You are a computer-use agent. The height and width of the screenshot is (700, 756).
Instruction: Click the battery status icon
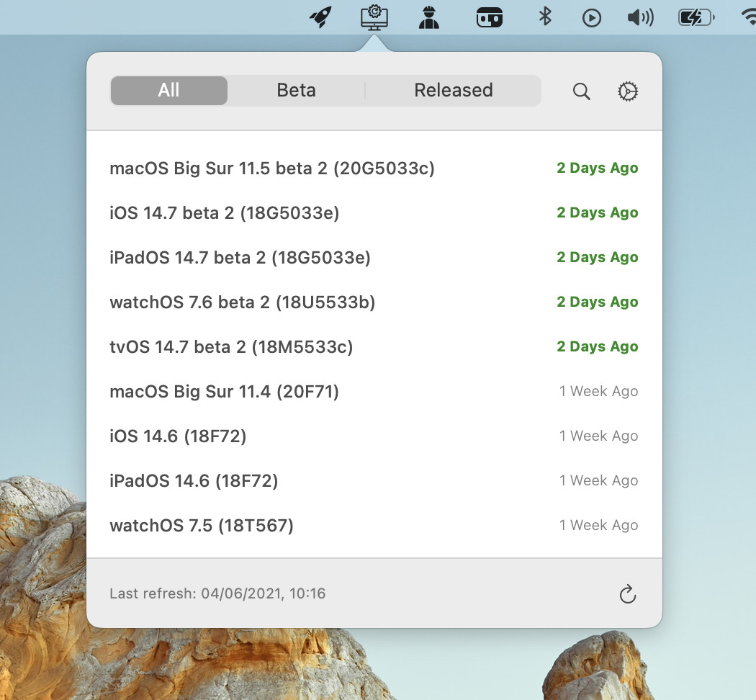coord(696,18)
